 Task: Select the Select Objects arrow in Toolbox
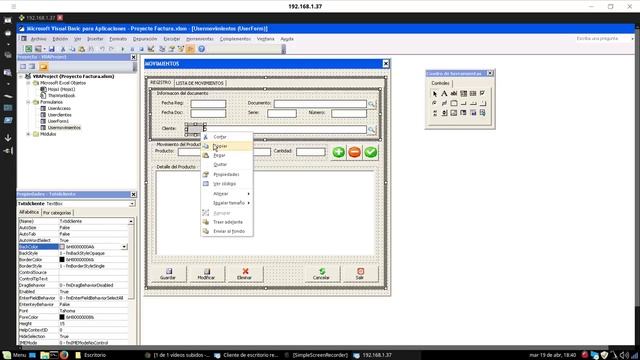point(435,93)
